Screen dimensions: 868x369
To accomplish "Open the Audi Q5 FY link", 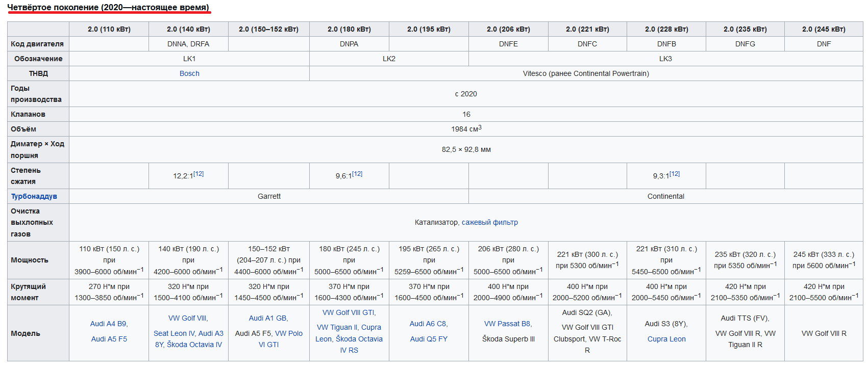I will pos(429,339).
